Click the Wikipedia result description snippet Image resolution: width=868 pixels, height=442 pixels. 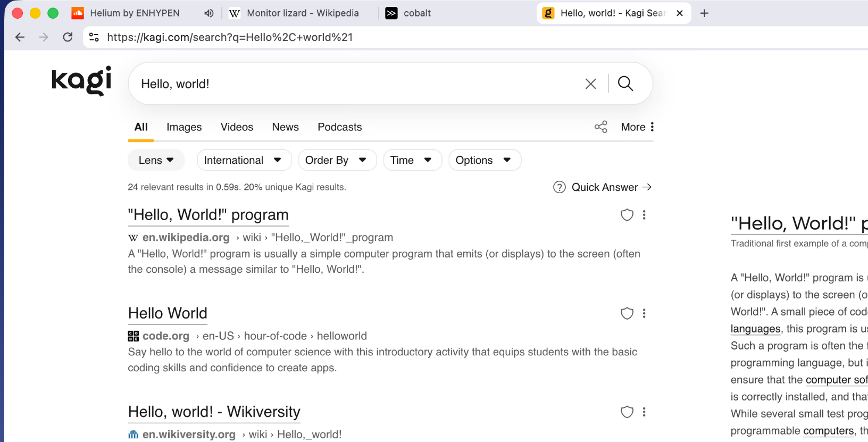[x=384, y=262]
